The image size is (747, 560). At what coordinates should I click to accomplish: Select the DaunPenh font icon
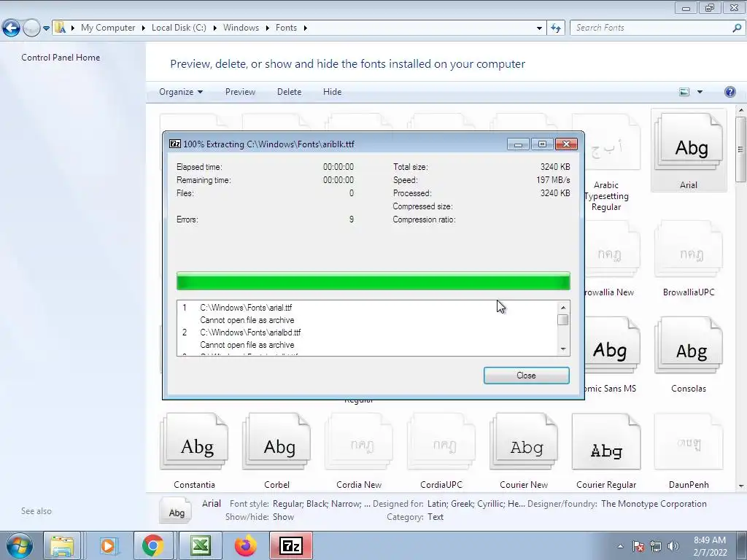(689, 451)
